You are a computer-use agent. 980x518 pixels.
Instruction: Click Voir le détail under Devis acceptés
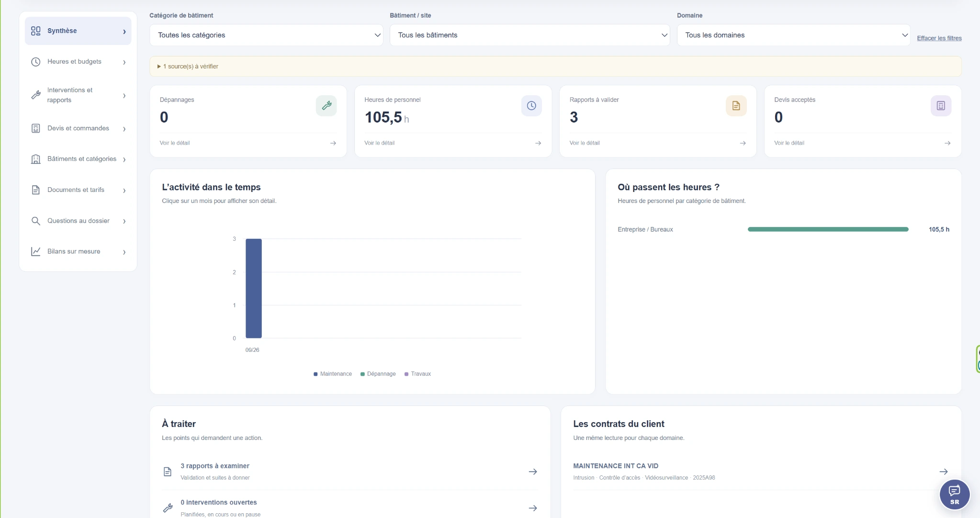tap(789, 143)
